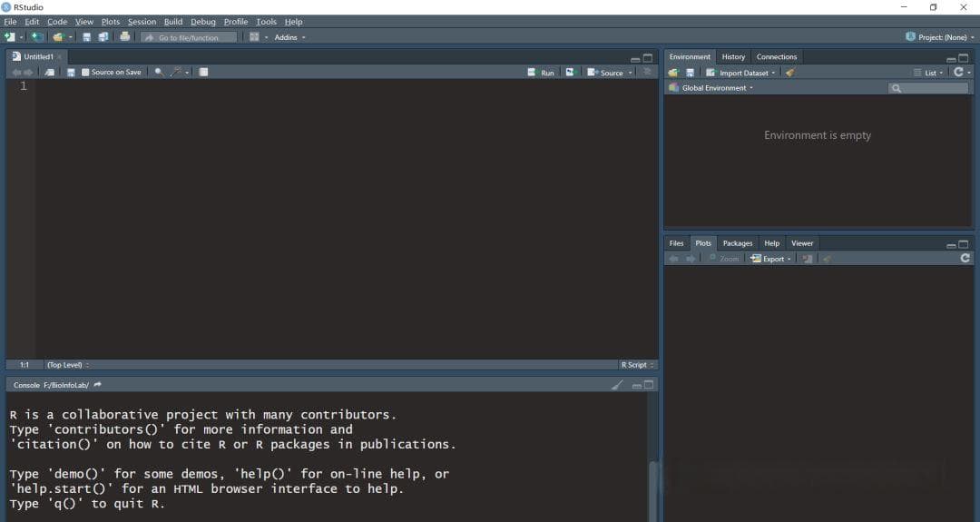980x522 pixels.
Task: Clear all plots with the broom icon
Action: pos(827,259)
